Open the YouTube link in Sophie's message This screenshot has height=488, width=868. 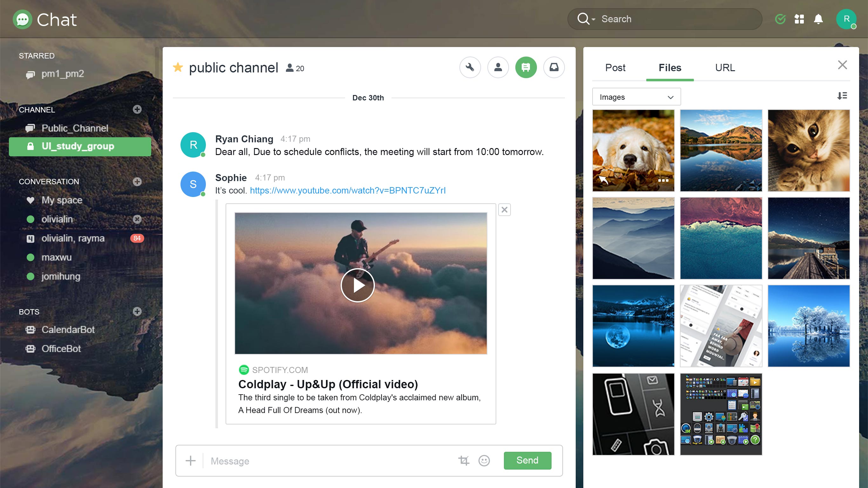pyautogui.click(x=347, y=190)
